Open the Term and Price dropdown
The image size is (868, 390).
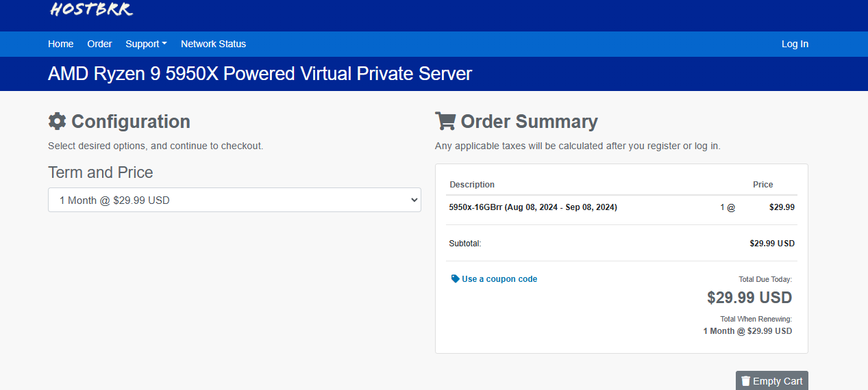pyautogui.click(x=234, y=200)
